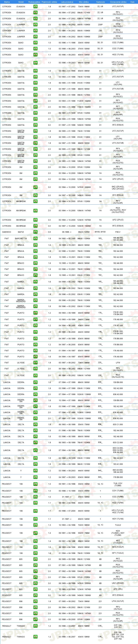Image resolution: width=138 pixels, height=644 pixels.
Task: Click the engine code LFW (XU7JP) in the Peugeot 806 row
Action: click(118, 601)
